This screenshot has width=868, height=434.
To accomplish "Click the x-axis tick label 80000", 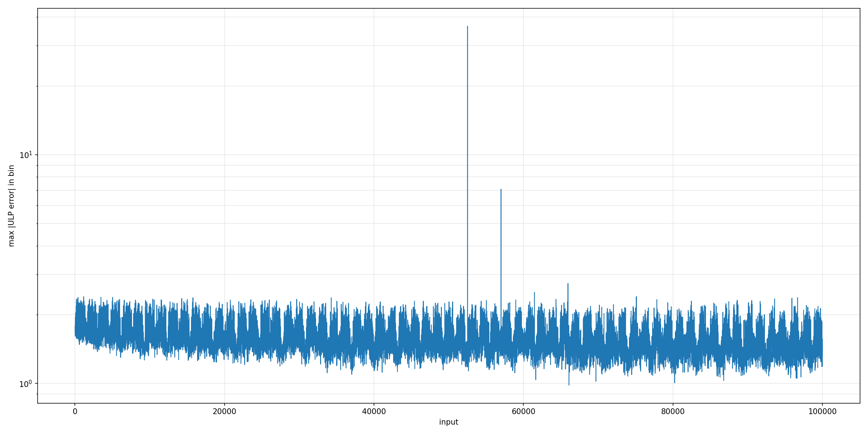I will click(x=673, y=412).
